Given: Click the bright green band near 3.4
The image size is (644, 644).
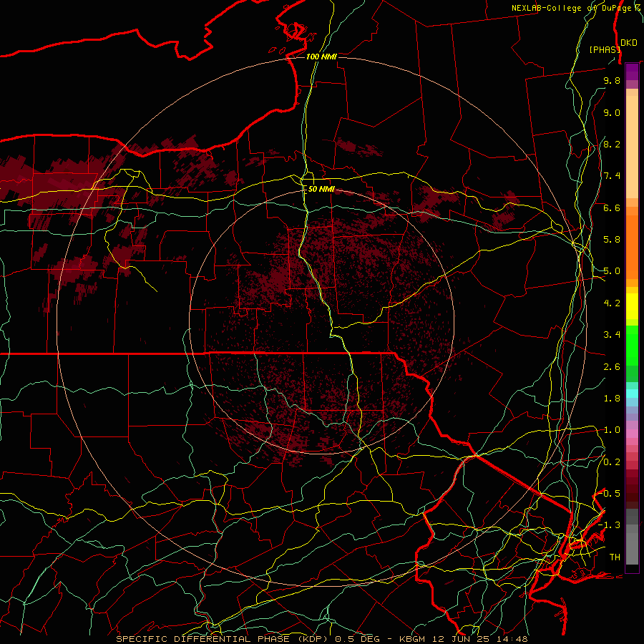Looking at the screenshot, I should click(x=632, y=345).
